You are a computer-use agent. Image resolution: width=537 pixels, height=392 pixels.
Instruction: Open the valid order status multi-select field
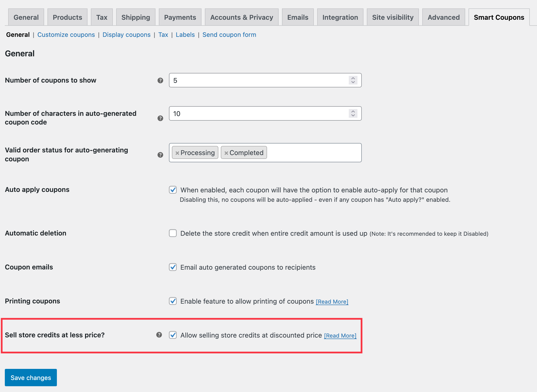click(x=265, y=153)
